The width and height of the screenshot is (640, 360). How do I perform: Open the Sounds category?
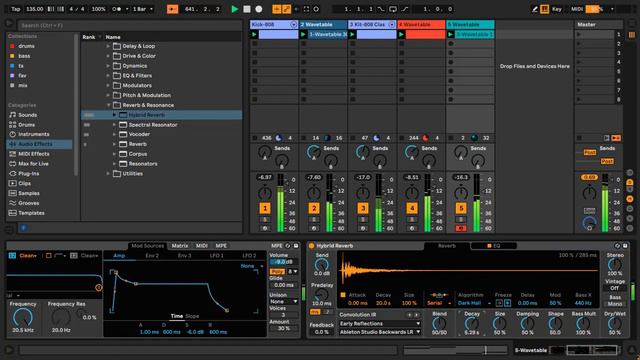27,115
